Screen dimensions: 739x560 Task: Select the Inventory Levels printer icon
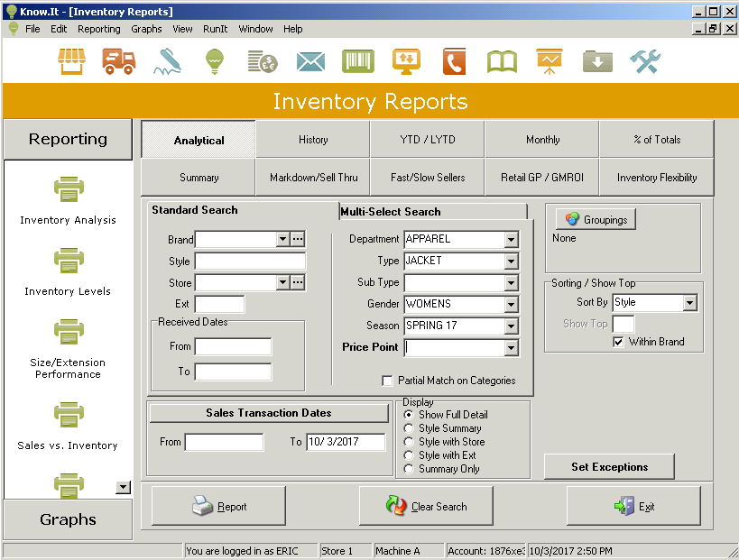pyautogui.click(x=69, y=261)
